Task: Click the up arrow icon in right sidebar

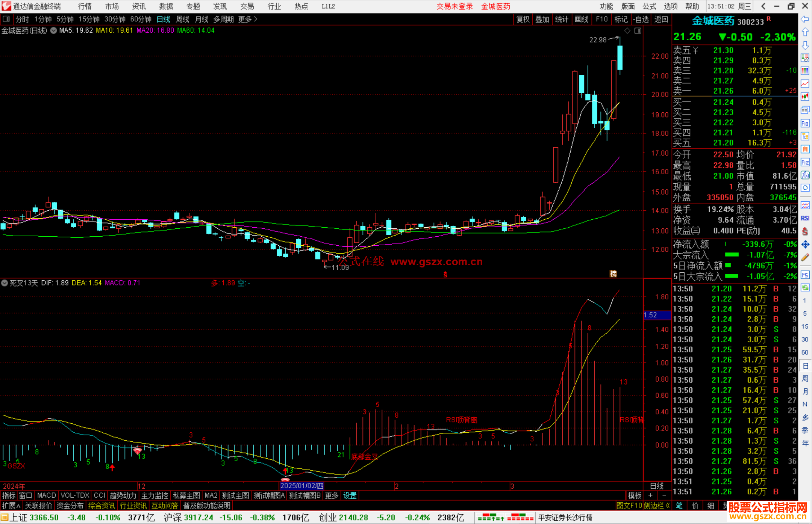Action: click(805, 32)
